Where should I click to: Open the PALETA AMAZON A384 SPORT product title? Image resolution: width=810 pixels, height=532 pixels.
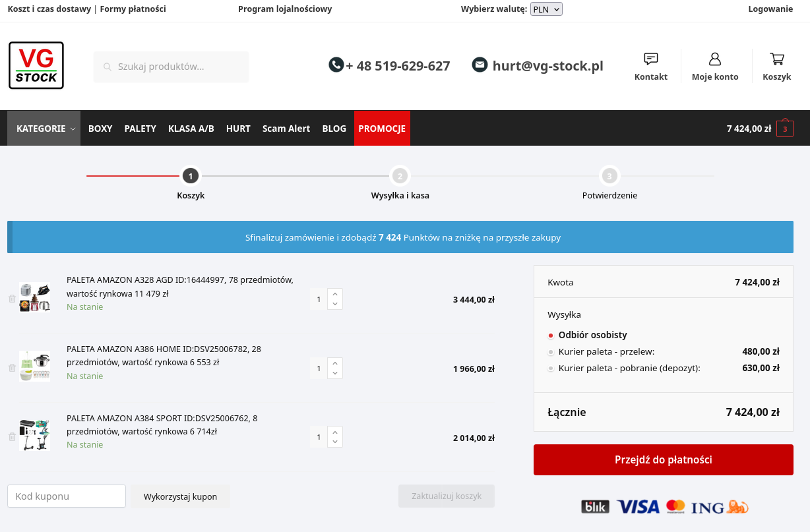[162, 425]
